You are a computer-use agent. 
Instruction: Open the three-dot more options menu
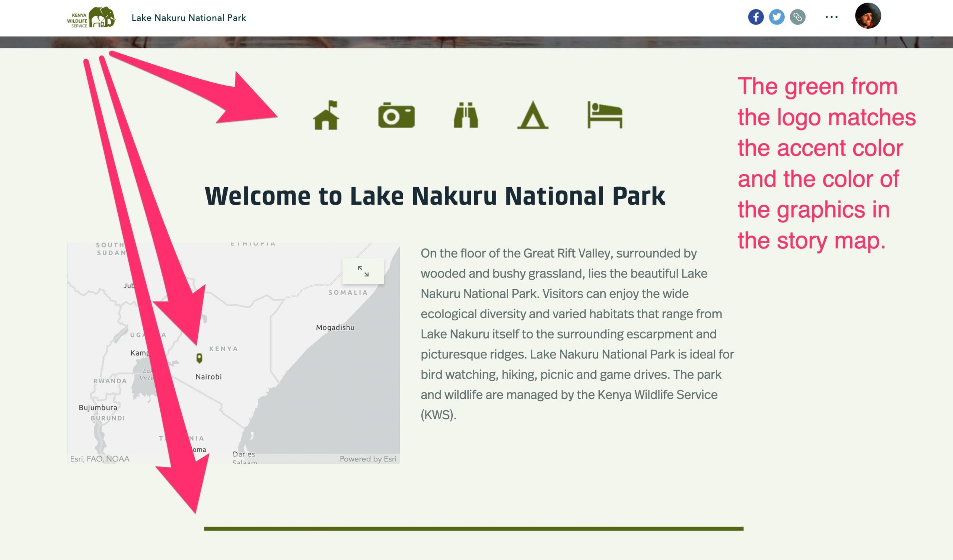[831, 17]
